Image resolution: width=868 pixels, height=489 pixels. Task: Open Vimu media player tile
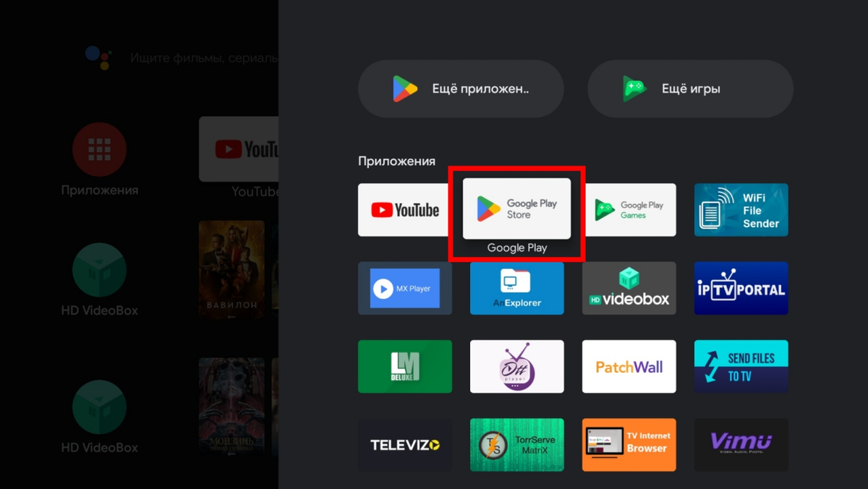741,444
